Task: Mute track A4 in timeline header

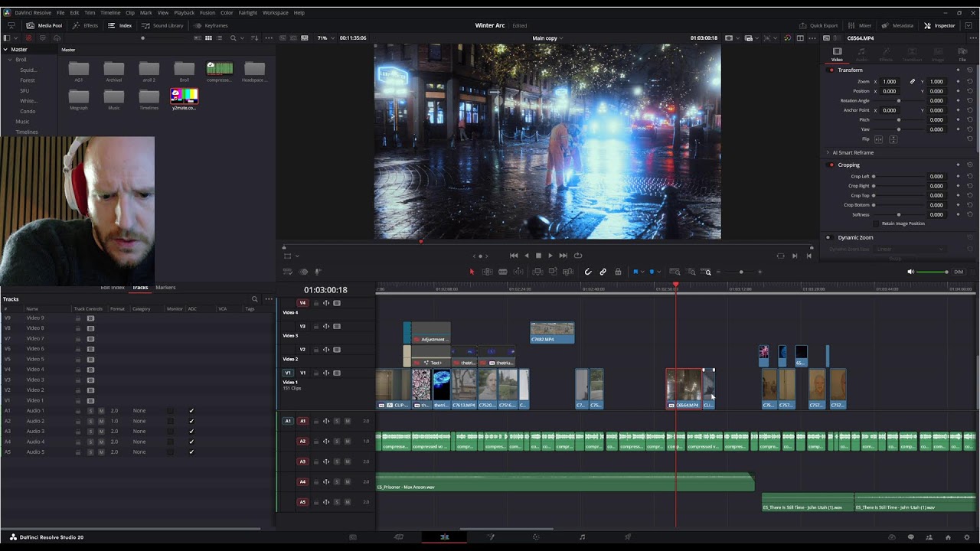Action: (348, 482)
